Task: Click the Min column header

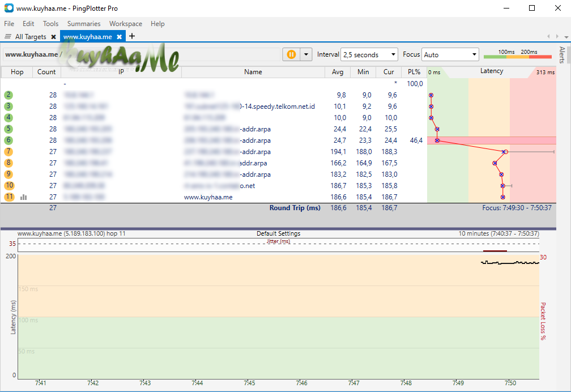Action: [363, 72]
